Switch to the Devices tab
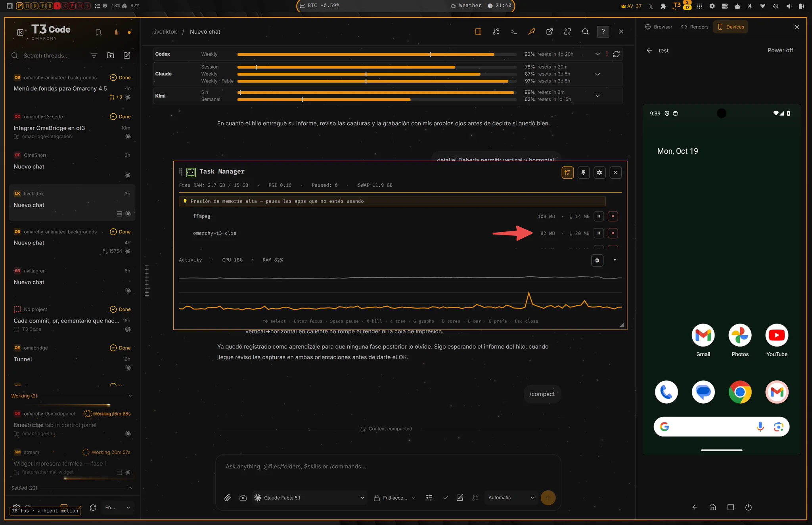Image resolution: width=812 pixels, height=525 pixels. pos(731,27)
